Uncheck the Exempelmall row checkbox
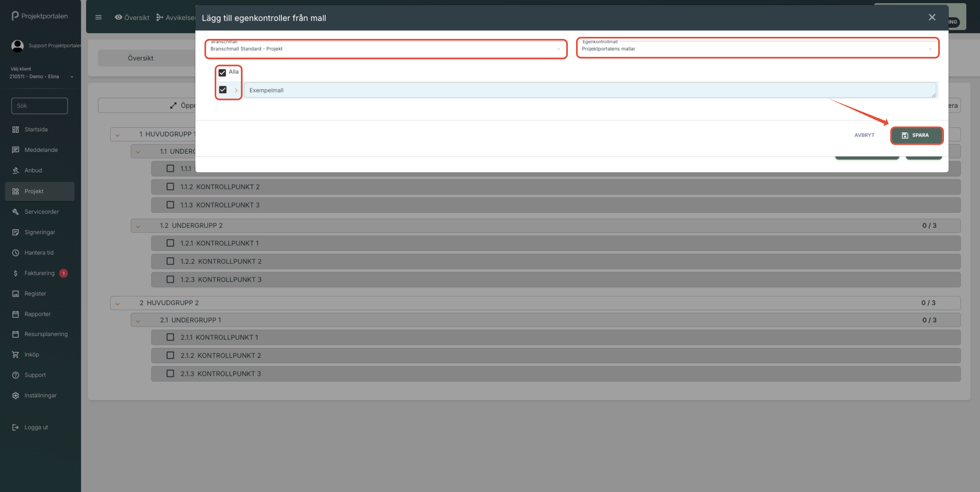This screenshot has height=492, width=980. coord(223,90)
